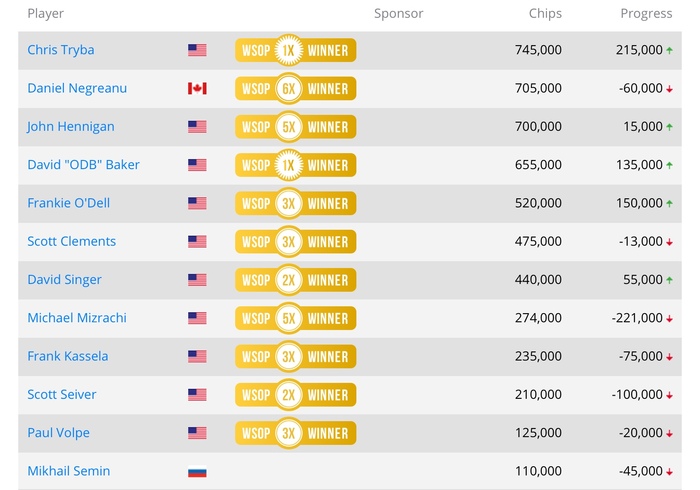This screenshot has width=700, height=490.
Task: Click green up arrow next to 215,000
Action: (669, 50)
